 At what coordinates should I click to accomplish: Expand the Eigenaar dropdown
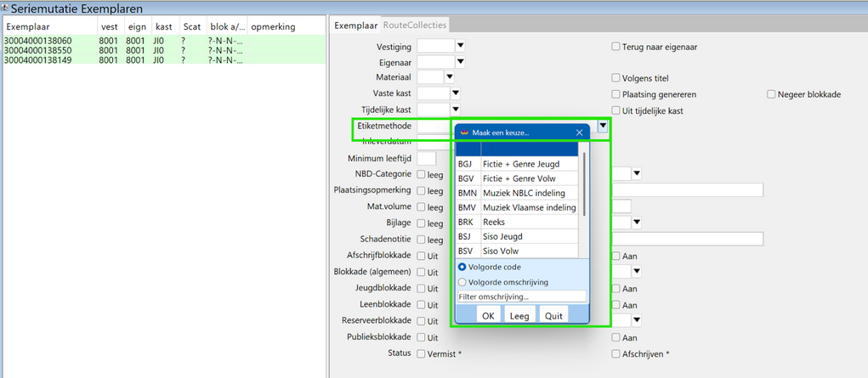pos(460,62)
